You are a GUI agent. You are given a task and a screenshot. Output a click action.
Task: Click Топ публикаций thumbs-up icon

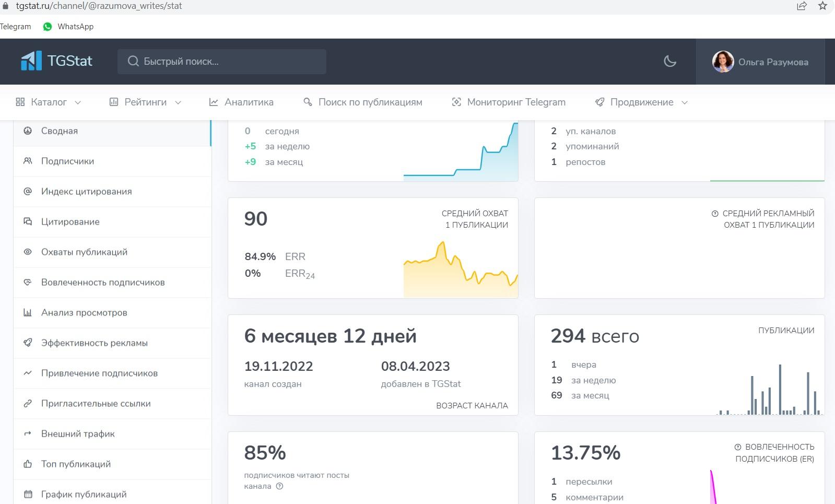point(28,464)
